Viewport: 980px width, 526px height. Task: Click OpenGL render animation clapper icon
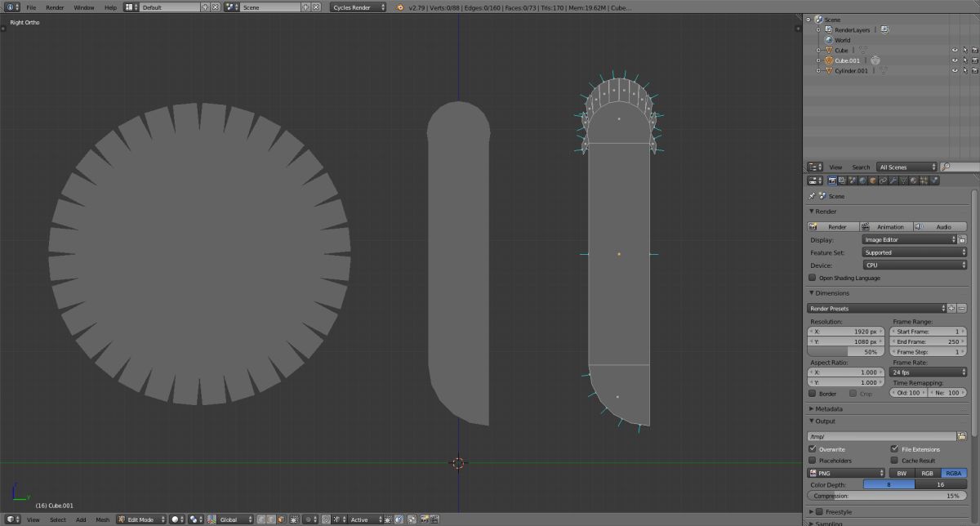click(x=434, y=519)
